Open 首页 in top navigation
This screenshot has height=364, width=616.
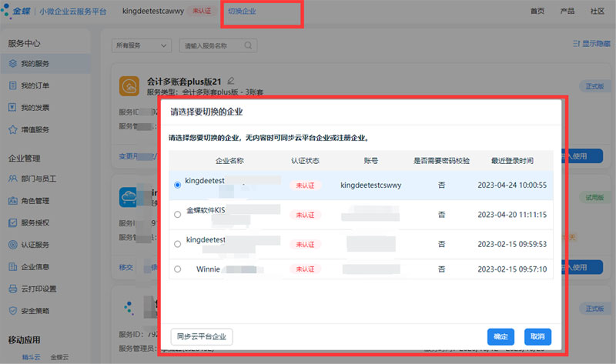tap(537, 11)
